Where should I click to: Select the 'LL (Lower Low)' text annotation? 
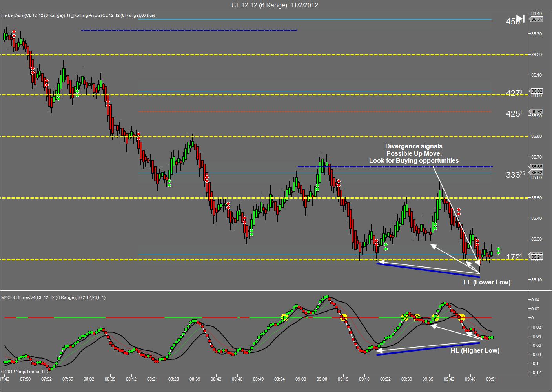coord(487,282)
